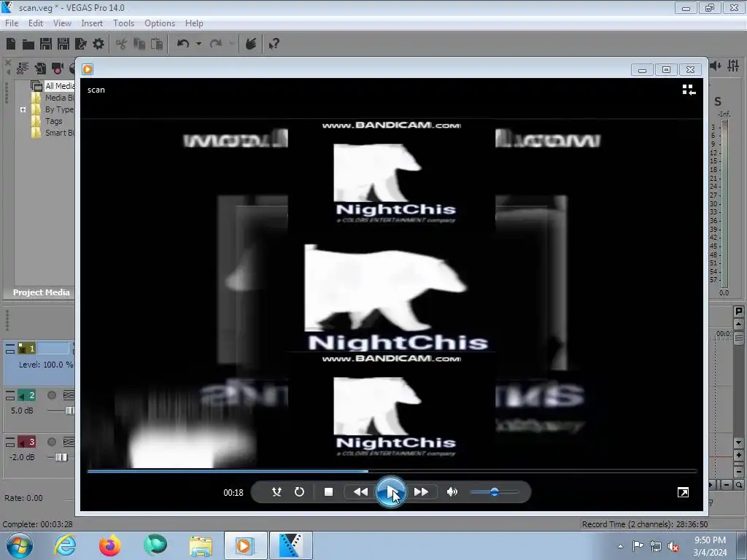The width and height of the screenshot is (747, 560).
Task: Click track 1 video header number
Action: (x=27, y=349)
